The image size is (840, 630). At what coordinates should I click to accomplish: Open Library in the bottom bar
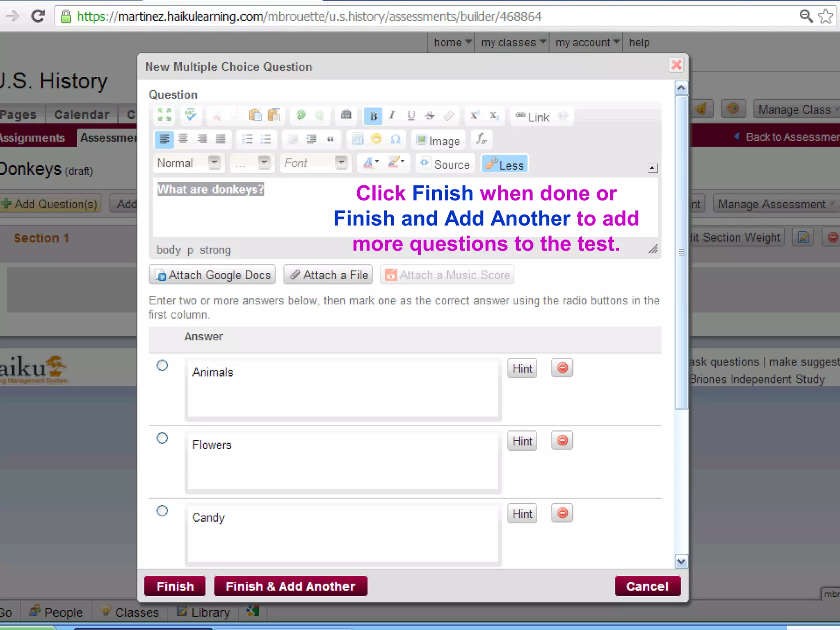point(203,612)
